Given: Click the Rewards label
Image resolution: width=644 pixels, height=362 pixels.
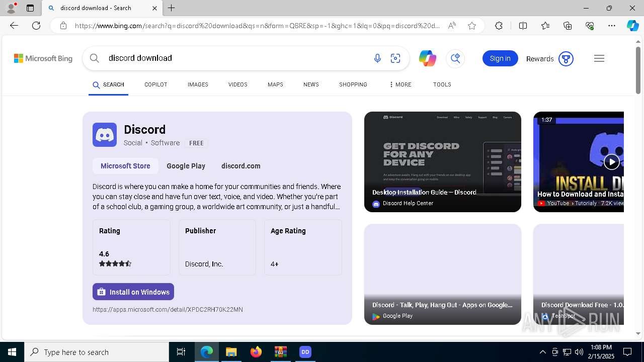Looking at the screenshot, I should point(540,59).
